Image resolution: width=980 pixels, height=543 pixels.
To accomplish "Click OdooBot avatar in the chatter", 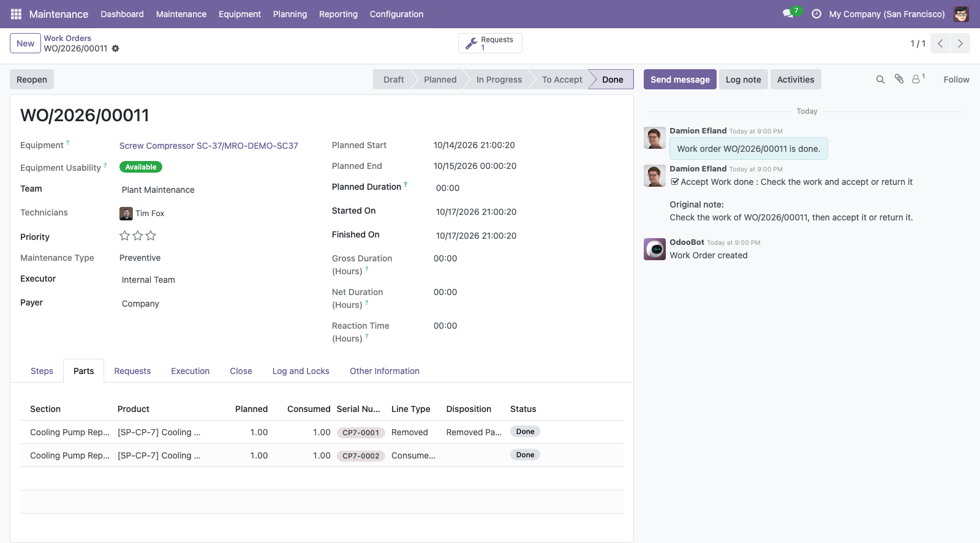I will point(655,249).
